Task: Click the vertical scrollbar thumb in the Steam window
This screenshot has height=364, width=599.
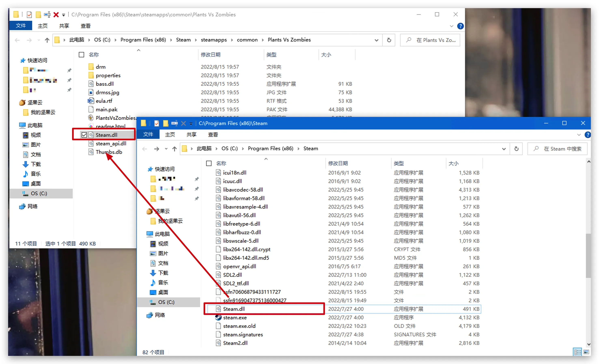Action: click(x=588, y=256)
